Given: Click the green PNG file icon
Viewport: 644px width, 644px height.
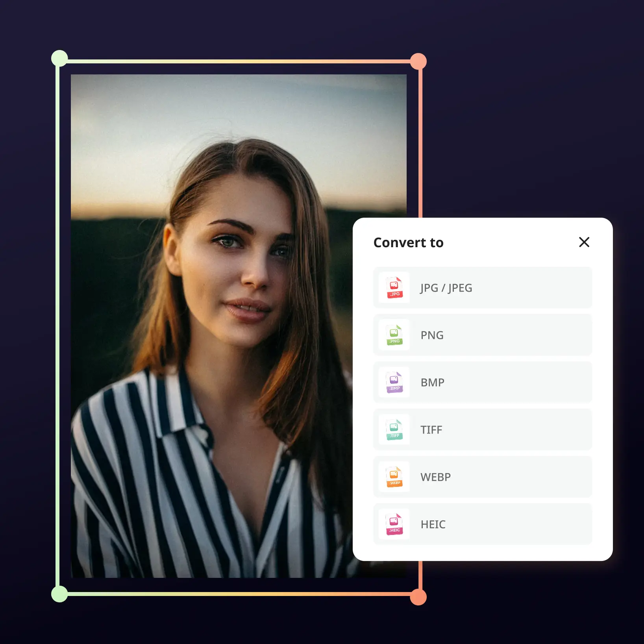Looking at the screenshot, I should (x=394, y=335).
